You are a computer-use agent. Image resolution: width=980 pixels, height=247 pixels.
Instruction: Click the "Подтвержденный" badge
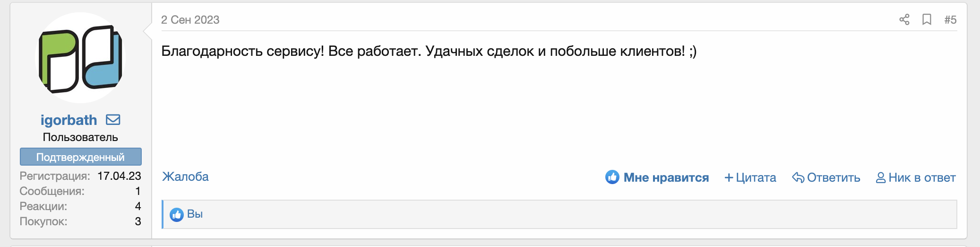click(80, 157)
